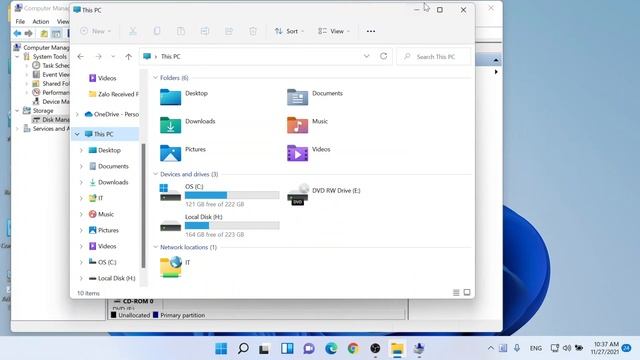Viewport: 640px width, 360px height.
Task: Open the Documents folder icon
Action: (x=297, y=97)
